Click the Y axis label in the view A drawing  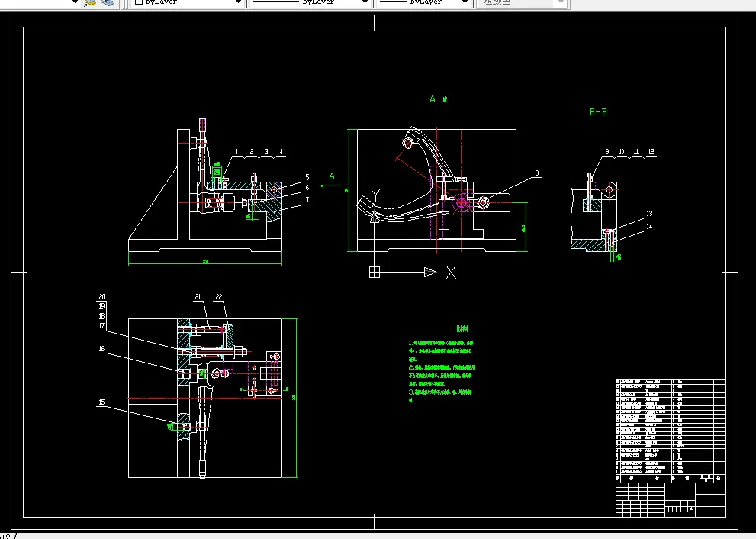click(375, 195)
